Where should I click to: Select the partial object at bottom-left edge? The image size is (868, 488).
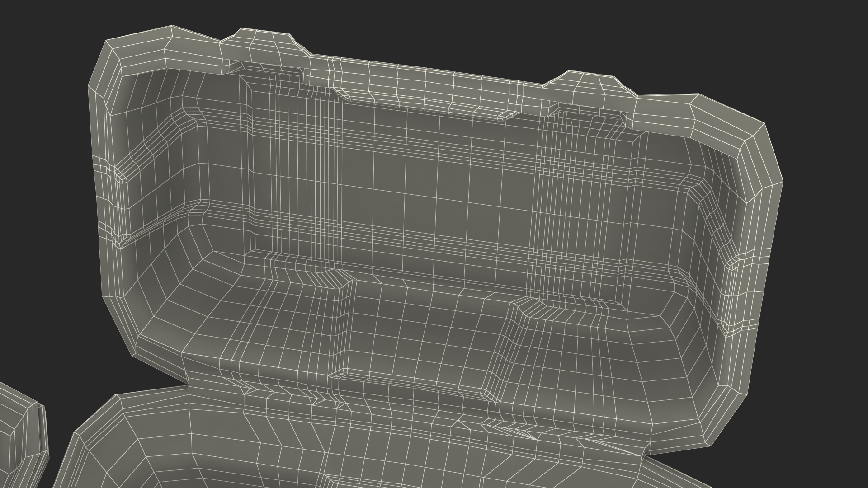(x=23, y=434)
